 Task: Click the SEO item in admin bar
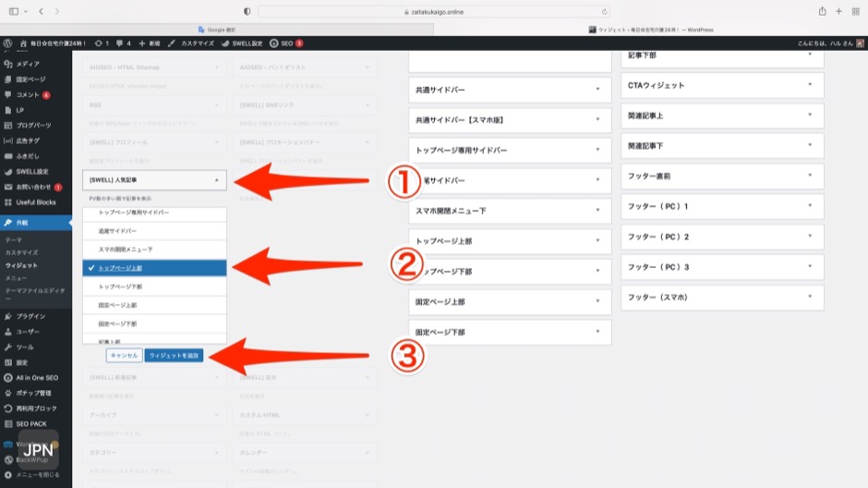pyautogui.click(x=285, y=43)
